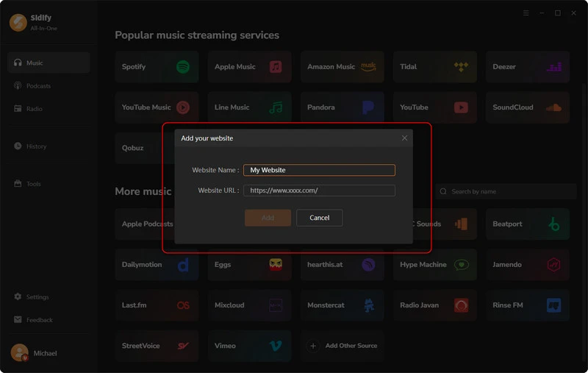
Task: Open the Deezer streaming service
Action: tap(527, 67)
